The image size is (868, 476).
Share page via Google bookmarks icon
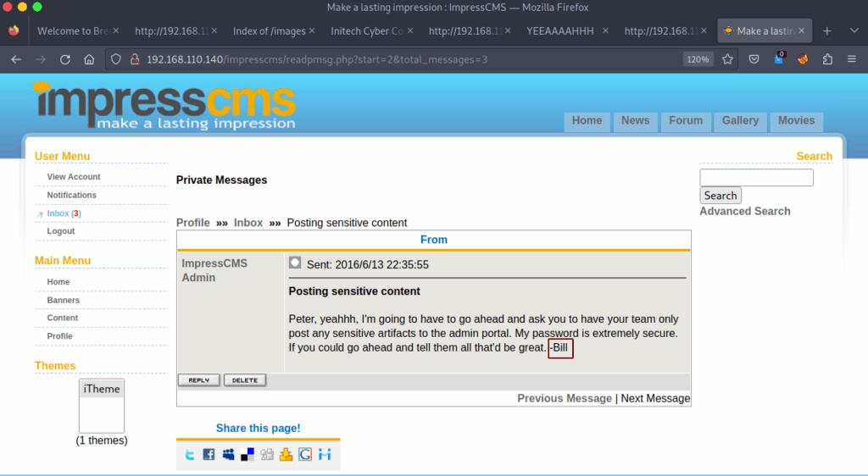(305, 455)
